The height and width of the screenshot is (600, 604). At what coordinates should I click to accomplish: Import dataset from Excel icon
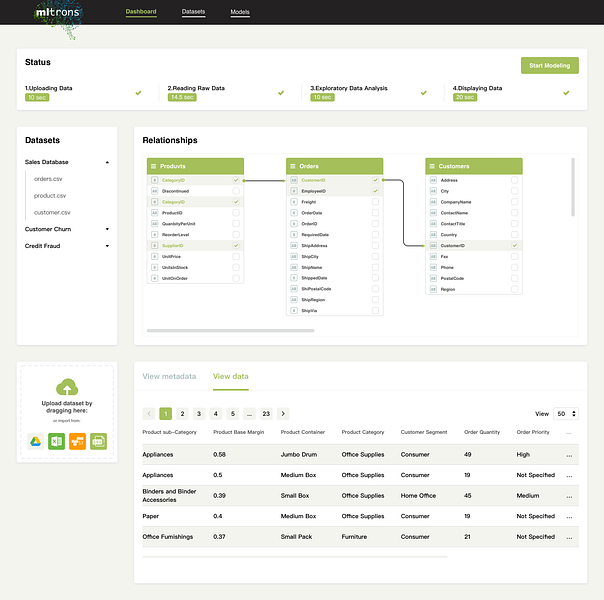point(57,441)
